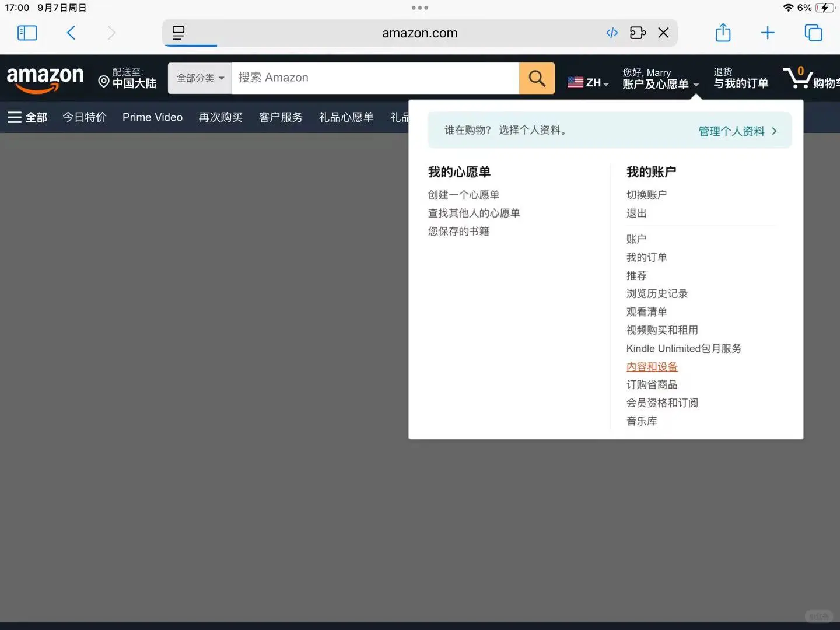Open Prime Video in nav bar
840x630 pixels.
click(152, 117)
